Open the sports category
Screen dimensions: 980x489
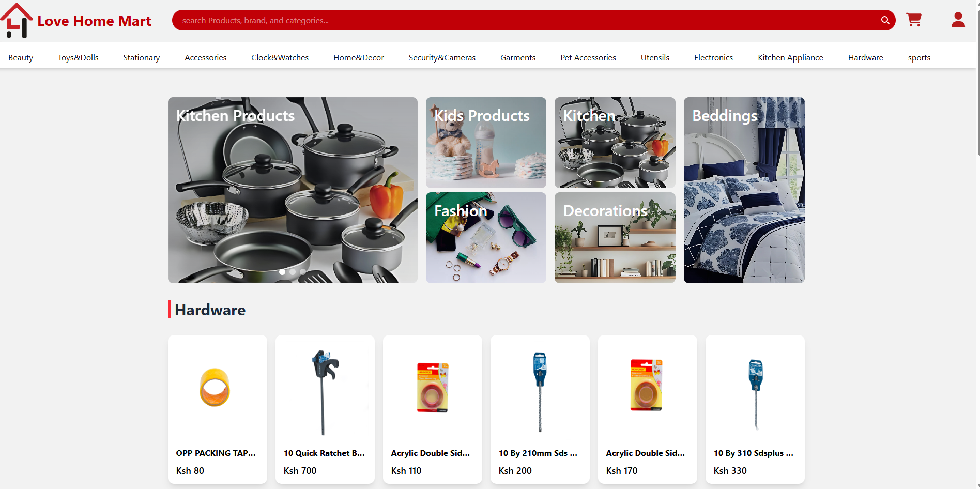click(x=919, y=58)
